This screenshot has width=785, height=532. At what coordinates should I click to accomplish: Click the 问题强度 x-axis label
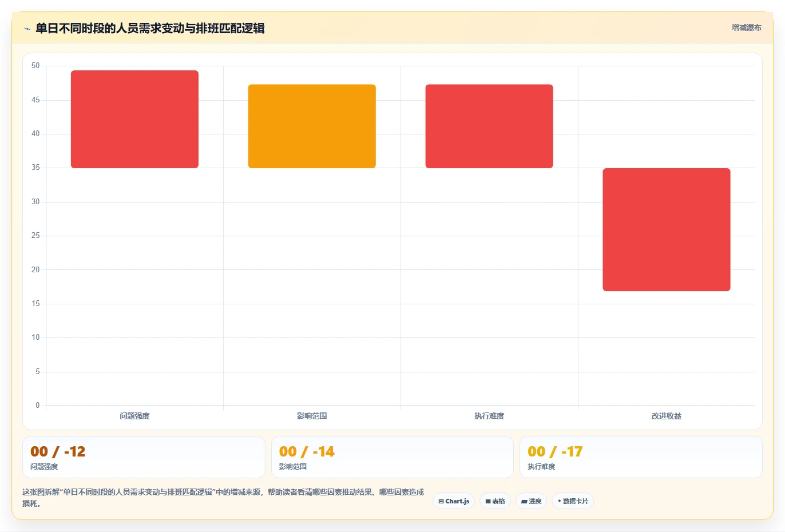coord(134,416)
